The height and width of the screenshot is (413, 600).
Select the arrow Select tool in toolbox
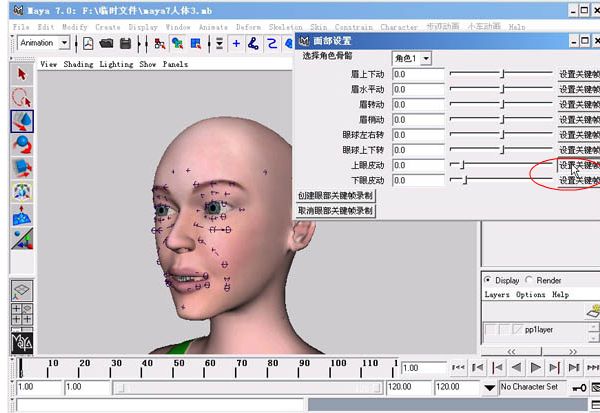pos(22,74)
